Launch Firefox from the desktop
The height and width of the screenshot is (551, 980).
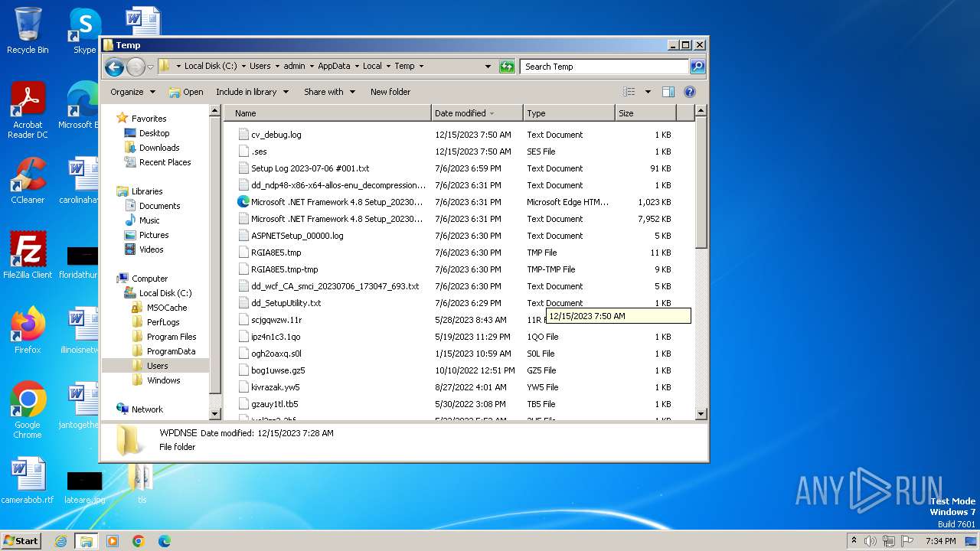click(x=28, y=331)
